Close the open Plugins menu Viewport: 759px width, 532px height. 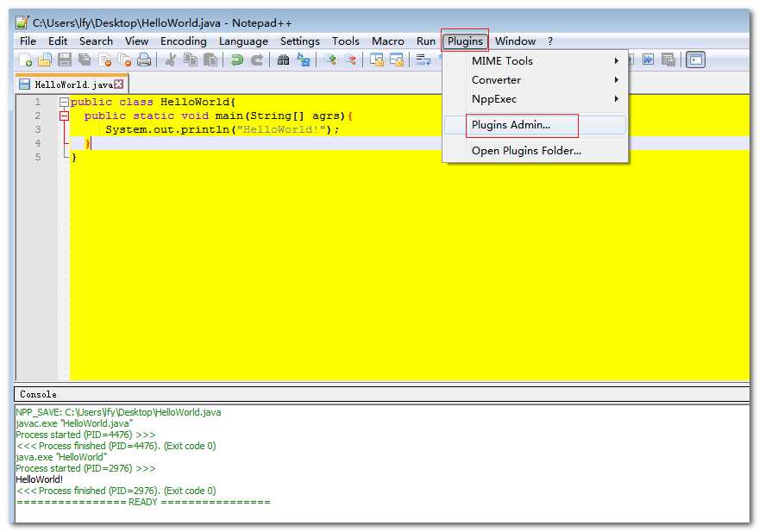[465, 41]
